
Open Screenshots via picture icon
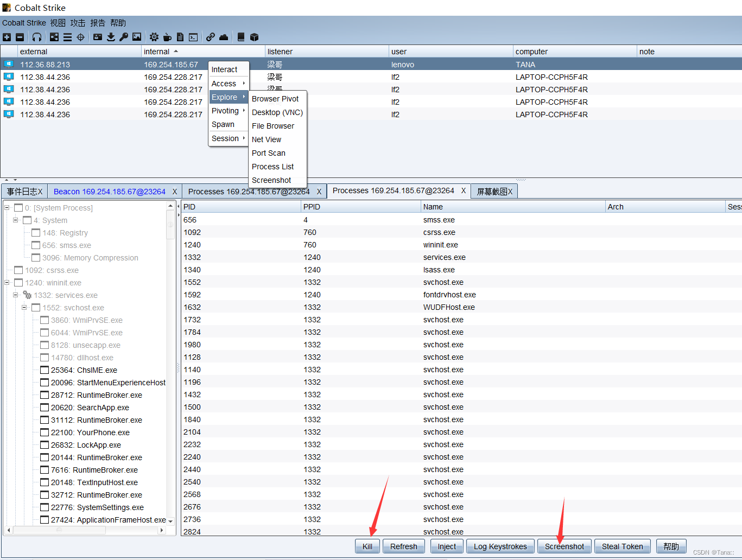pos(137,37)
